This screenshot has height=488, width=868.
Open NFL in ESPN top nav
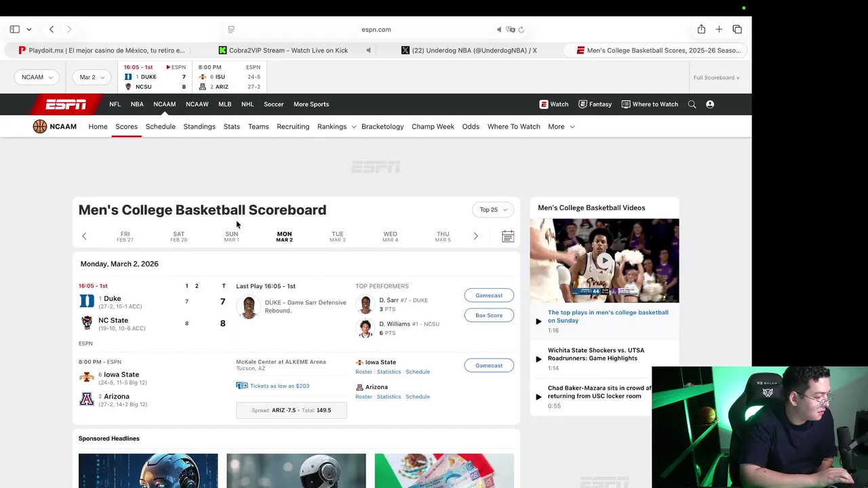(x=115, y=104)
